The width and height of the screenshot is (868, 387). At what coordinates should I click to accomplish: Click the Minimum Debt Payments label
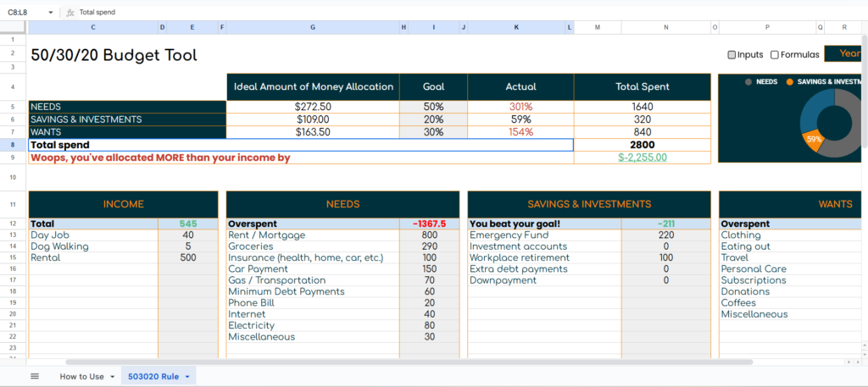click(x=287, y=291)
